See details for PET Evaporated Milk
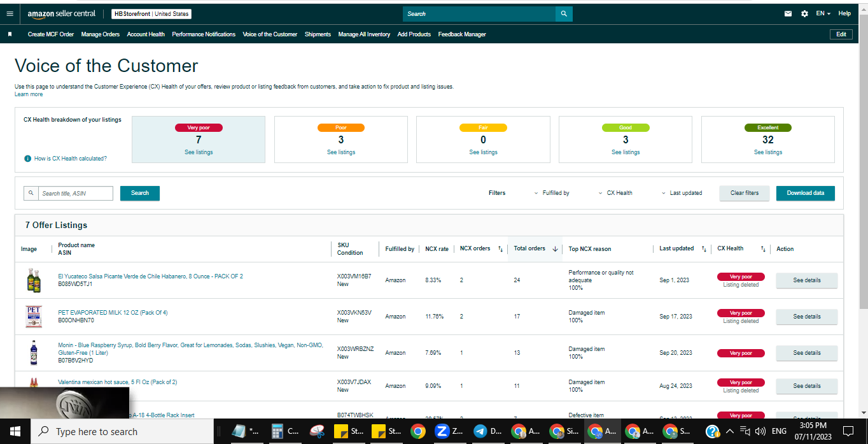868x444 pixels. [807, 317]
